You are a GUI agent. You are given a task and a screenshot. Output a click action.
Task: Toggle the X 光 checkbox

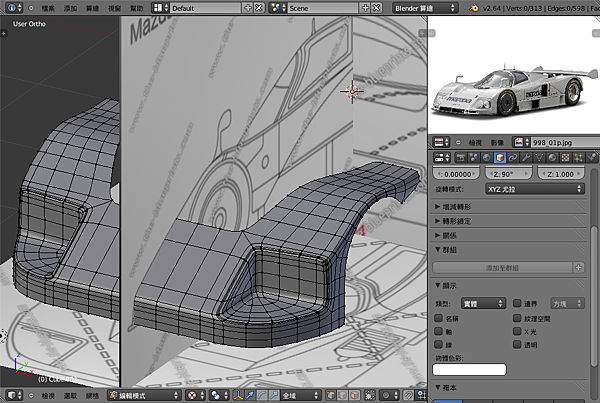[517, 331]
